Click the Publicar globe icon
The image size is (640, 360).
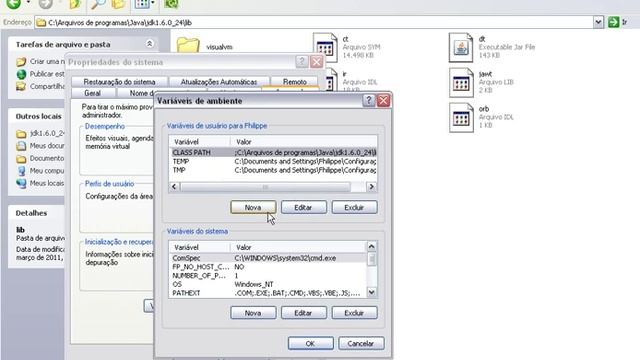[x=21, y=74]
